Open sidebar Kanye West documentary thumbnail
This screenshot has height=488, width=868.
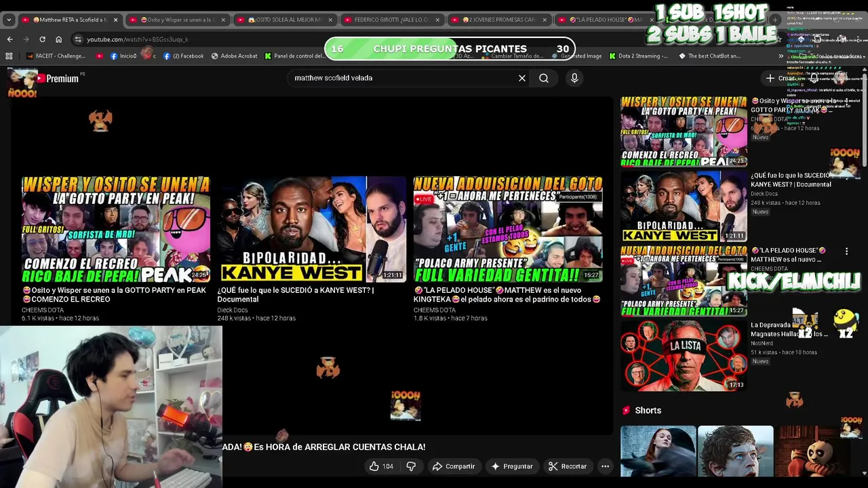[684, 206]
